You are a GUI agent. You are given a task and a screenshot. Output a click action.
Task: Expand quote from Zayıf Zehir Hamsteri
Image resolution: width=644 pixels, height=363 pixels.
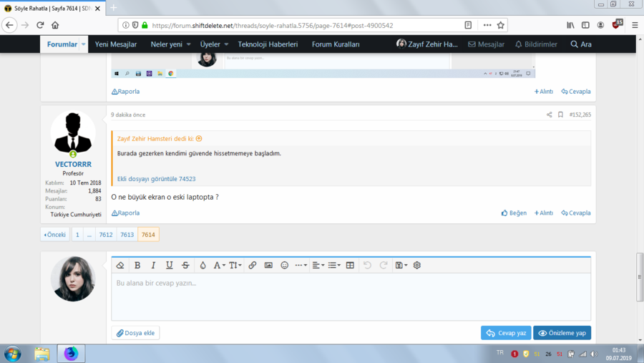pyautogui.click(x=199, y=138)
